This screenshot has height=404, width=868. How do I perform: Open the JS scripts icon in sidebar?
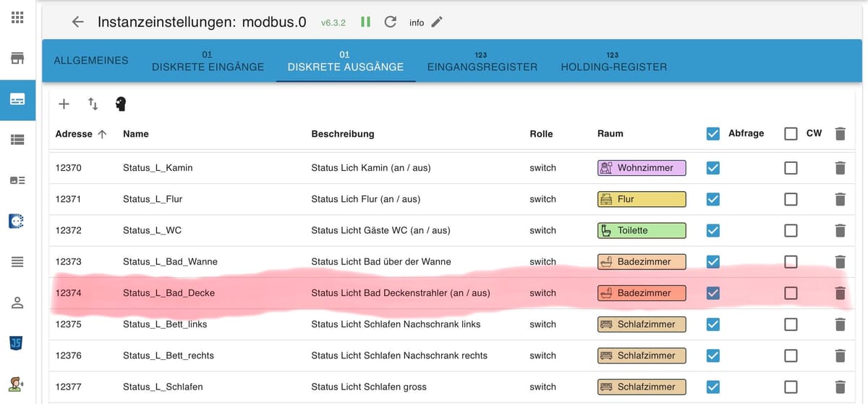[x=17, y=342]
